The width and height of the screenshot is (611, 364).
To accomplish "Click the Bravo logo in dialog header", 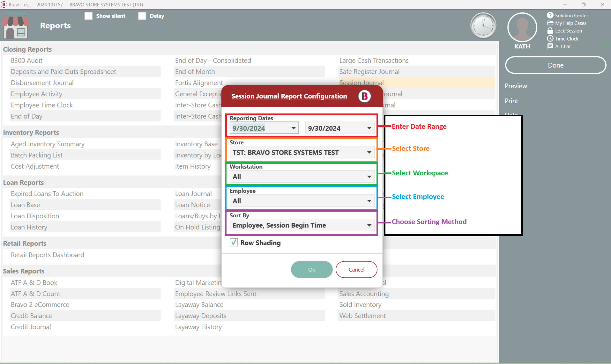I will click(x=364, y=96).
